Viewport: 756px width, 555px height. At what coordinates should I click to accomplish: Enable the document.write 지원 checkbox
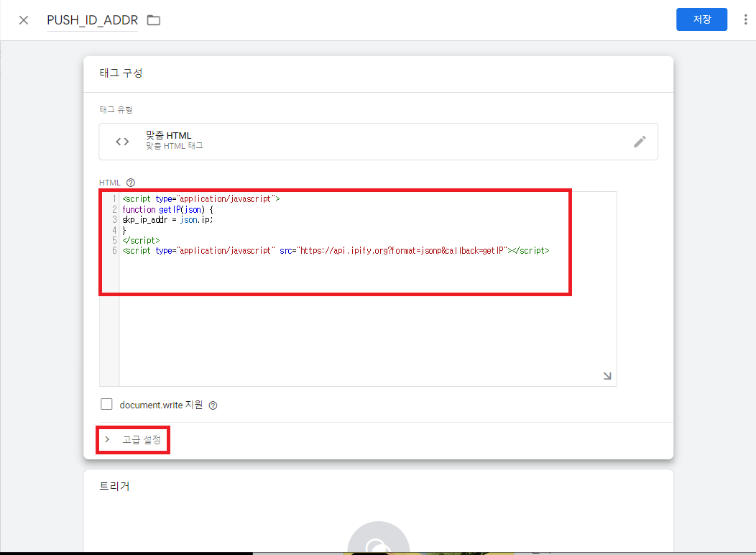tap(106, 404)
